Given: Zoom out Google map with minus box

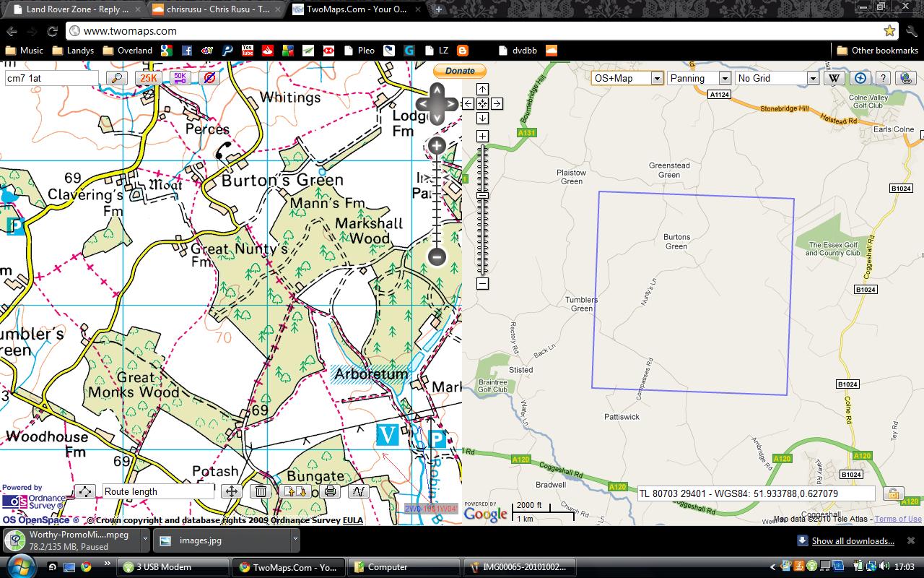Looking at the screenshot, I should tap(482, 283).
